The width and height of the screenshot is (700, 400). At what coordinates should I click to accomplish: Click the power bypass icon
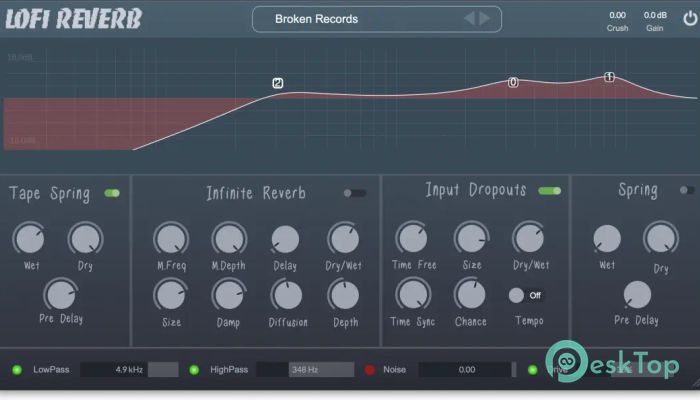point(689,18)
